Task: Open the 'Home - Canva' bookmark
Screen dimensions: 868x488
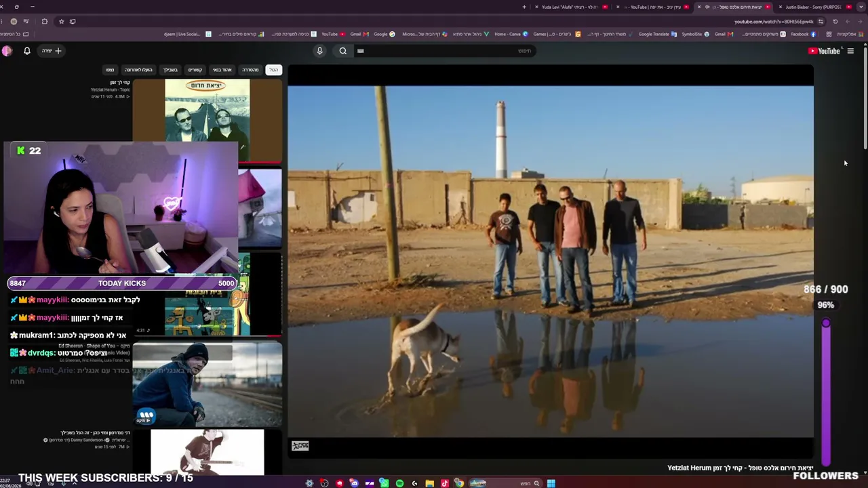Action: [x=511, y=34]
